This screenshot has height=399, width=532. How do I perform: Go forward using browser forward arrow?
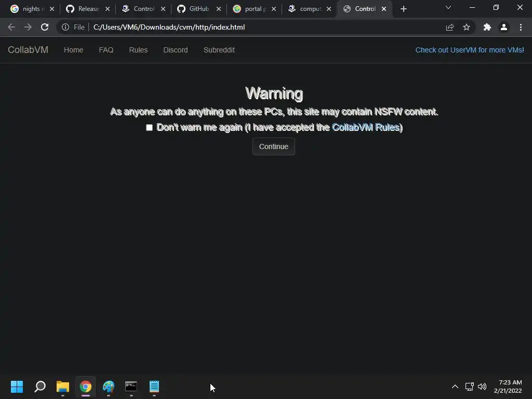pos(28,27)
